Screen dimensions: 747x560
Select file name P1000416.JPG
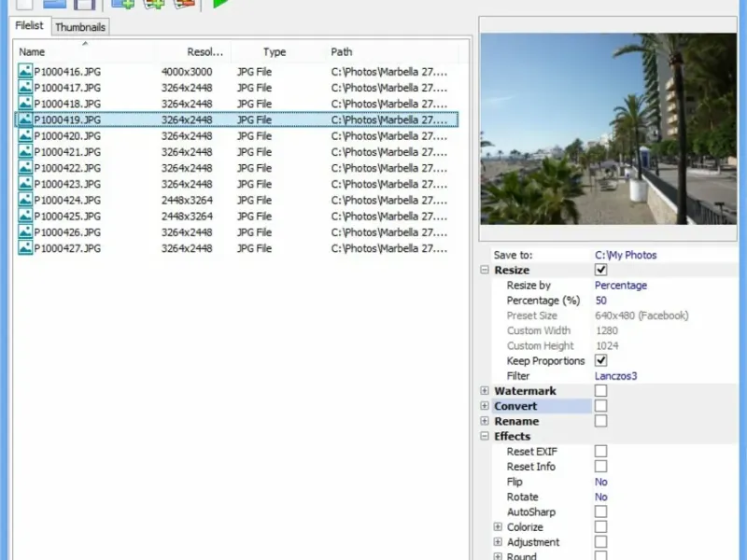click(x=67, y=72)
